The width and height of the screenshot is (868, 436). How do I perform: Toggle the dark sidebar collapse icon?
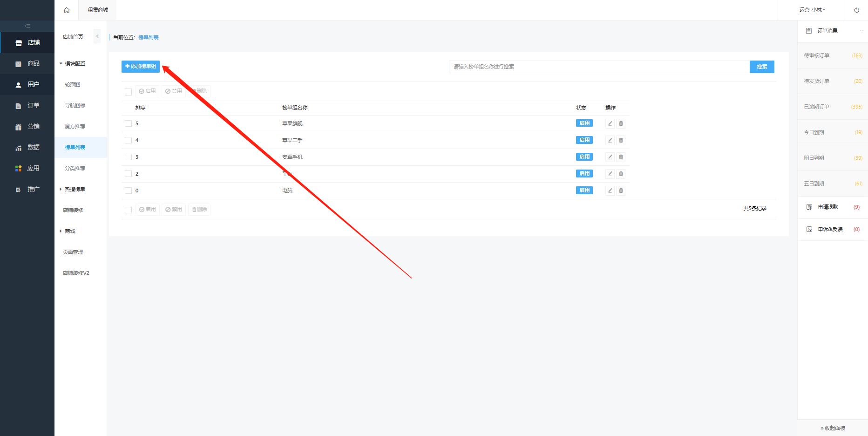pyautogui.click(x=27, y=26)
